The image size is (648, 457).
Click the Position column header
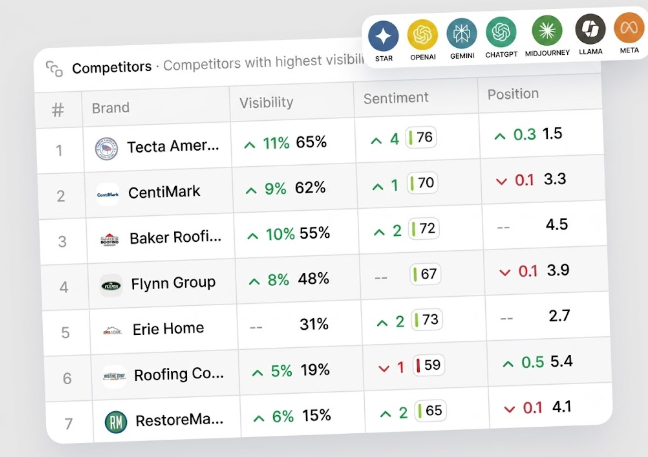tap(513, 94)
